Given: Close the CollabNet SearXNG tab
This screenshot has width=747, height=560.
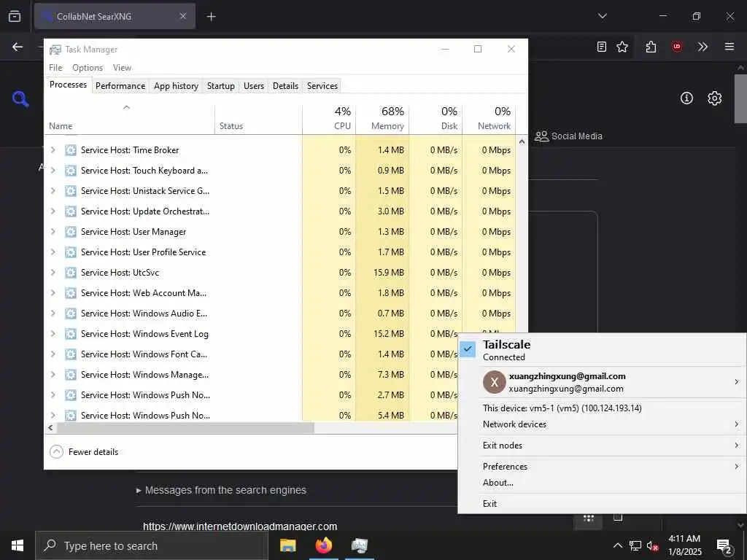Looking at the screenshot, I should tap(183, 16).
